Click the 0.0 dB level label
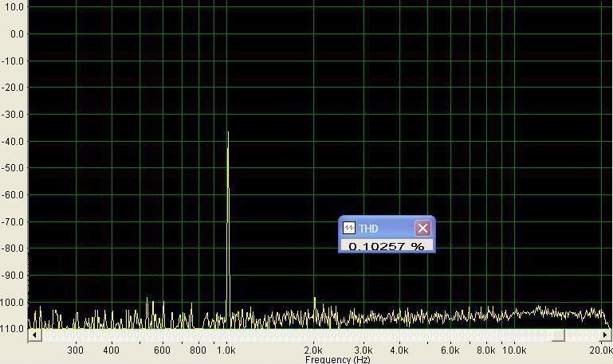Image resolution: width=613 pixels, height=364 pixels. pyautogui.click(x=18, y=34)
